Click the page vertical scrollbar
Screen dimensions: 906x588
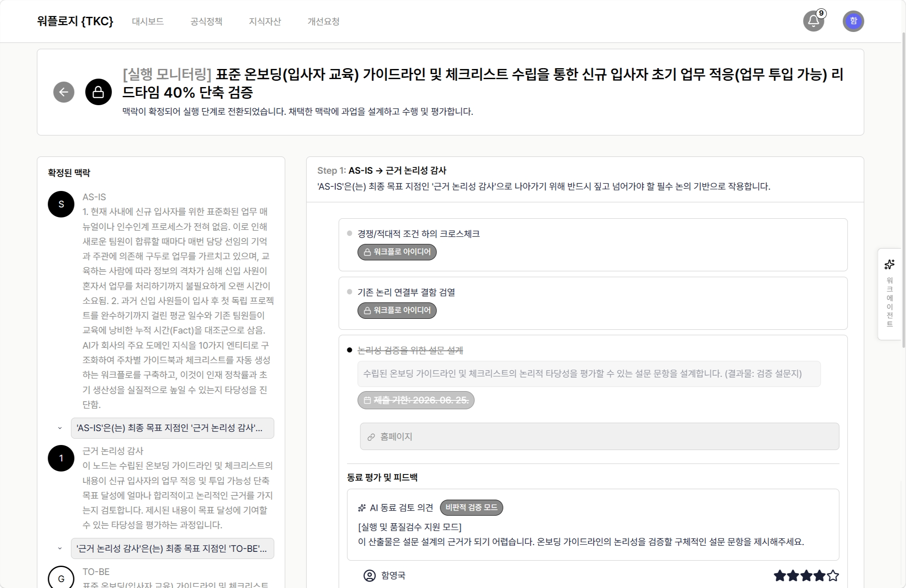coord(903,189)
